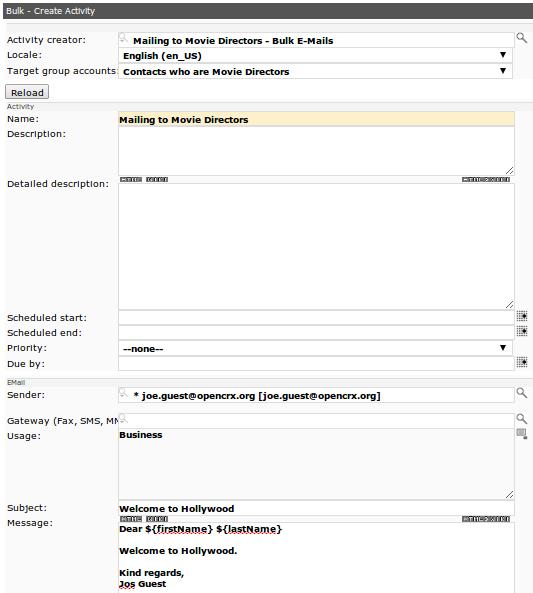Click the edit icon beside the Usage box

coord(522,433)
